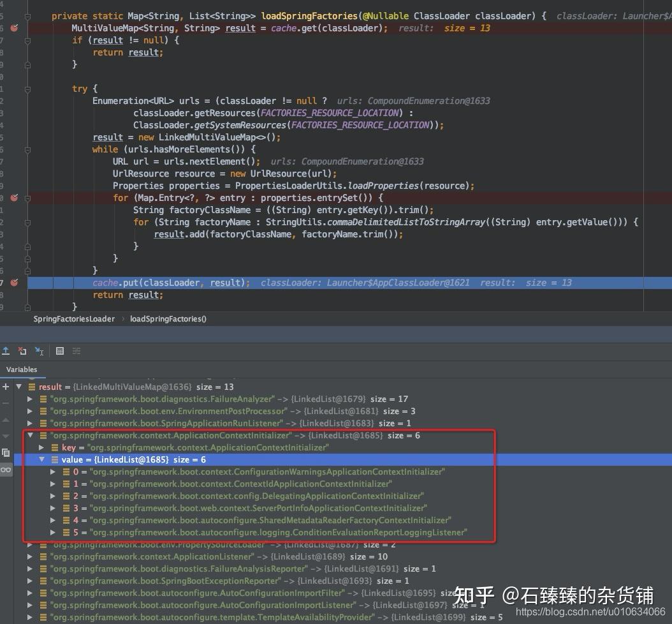Collapse the try block fold marker
672x624 pixels.
(x=27, y=89)
